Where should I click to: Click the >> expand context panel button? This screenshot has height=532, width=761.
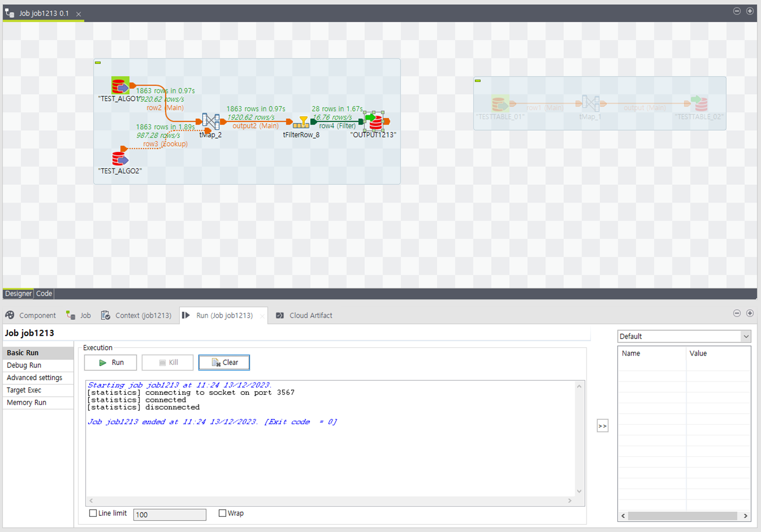coord(602,426)
